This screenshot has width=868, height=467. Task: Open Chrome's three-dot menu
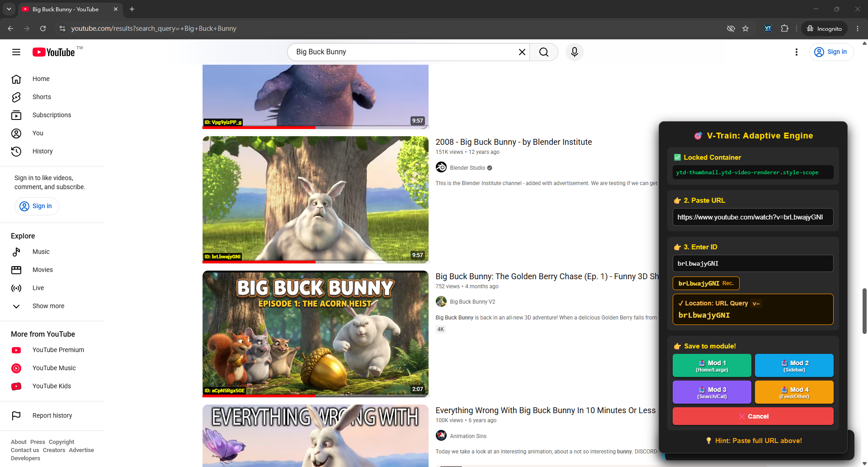(x=857, y=29)
